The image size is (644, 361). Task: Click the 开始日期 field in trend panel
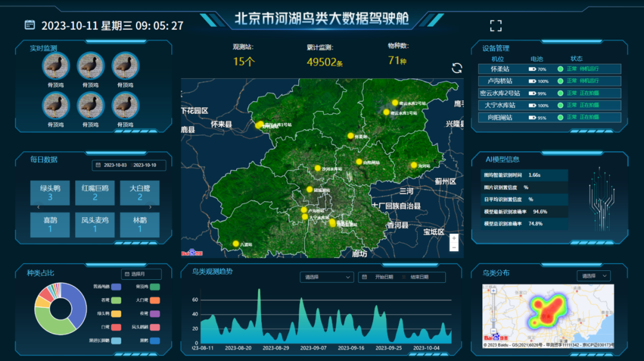pos(384,277)
